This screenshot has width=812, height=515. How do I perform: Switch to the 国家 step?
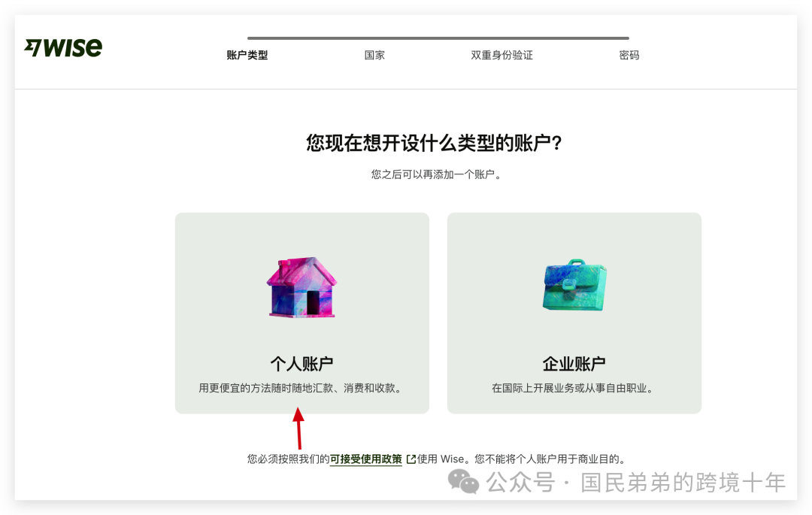374,55
